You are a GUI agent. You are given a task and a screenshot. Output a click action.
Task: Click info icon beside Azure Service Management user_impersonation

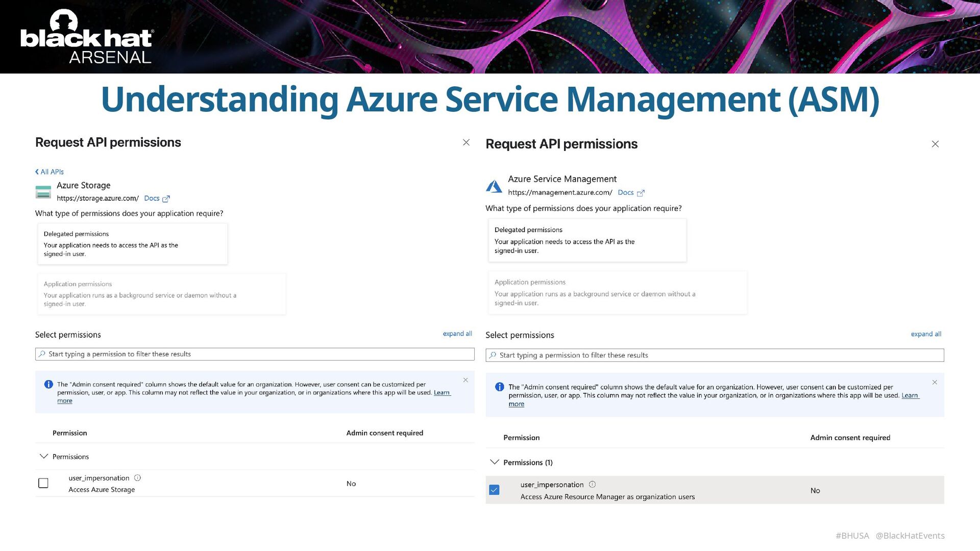pos(592,485)
